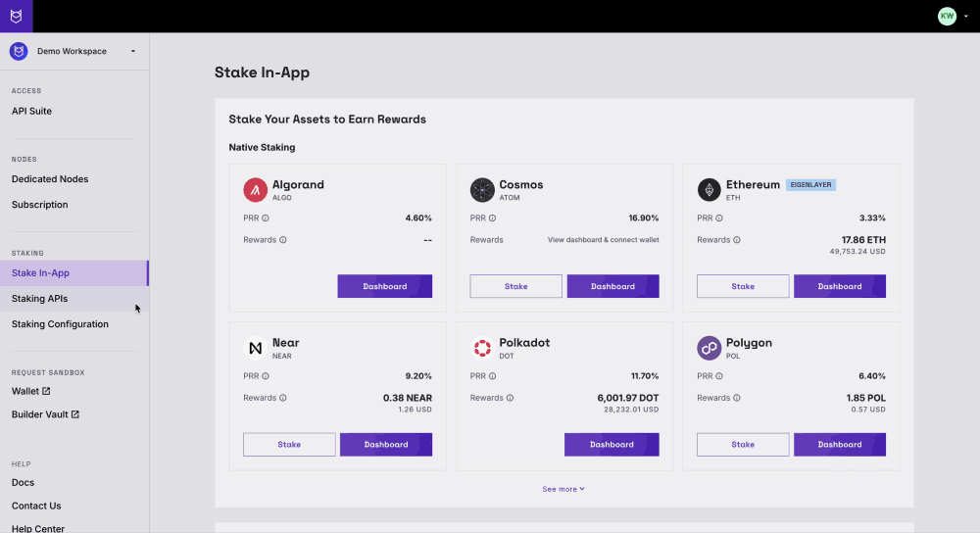The height and width of the screenshot is (533, 980).
Task: Click the EIGENLAYER badge on Ethereum
Action: coord(810,185)
